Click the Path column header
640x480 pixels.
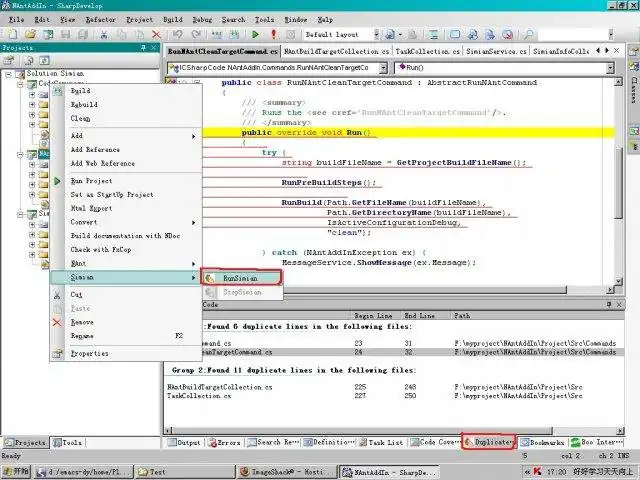[x=538, y=316]
